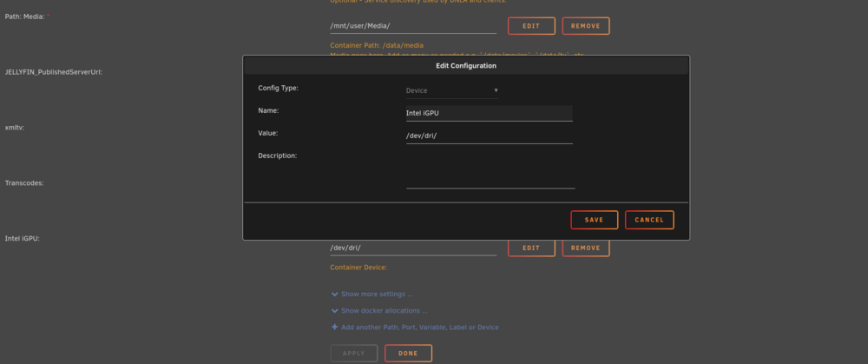Edit the Intel iGPU device entry

coord(531,248)
